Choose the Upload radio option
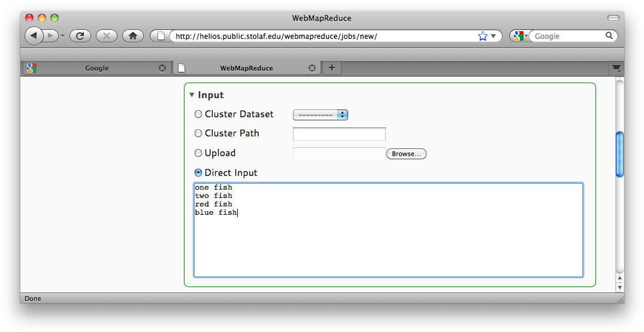Viewport: 644px width, 332px height. (198, 153)
